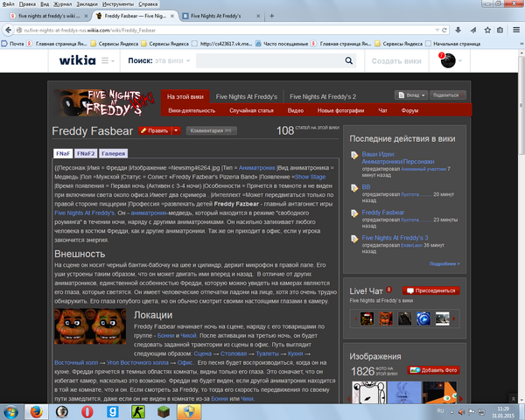Open the Форум link
The height and width of the screenshot is (420, 525).
point(409,110)
